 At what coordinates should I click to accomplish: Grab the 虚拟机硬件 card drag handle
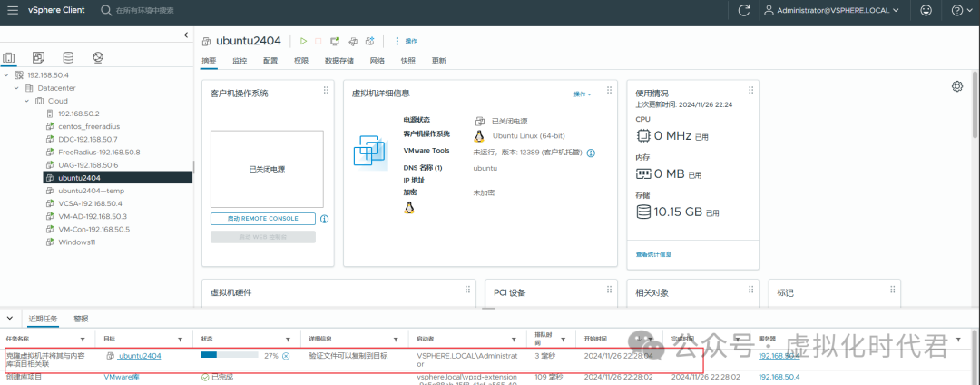[467, 290]
